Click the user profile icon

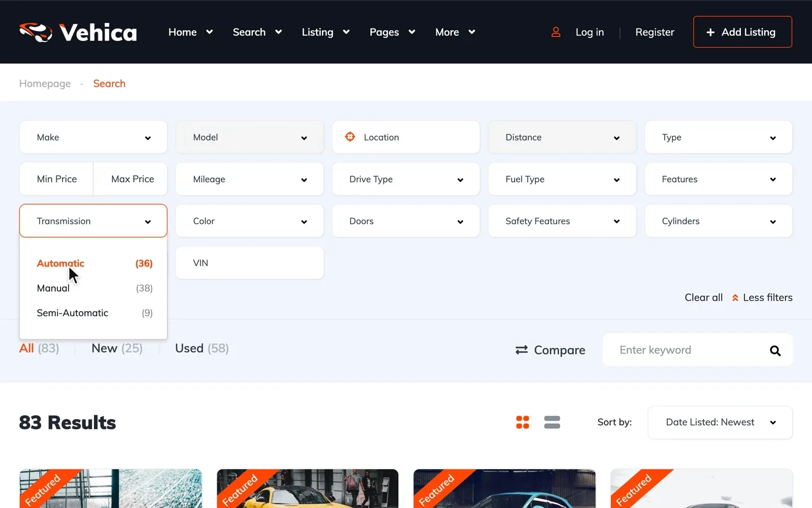coord(556,32)
